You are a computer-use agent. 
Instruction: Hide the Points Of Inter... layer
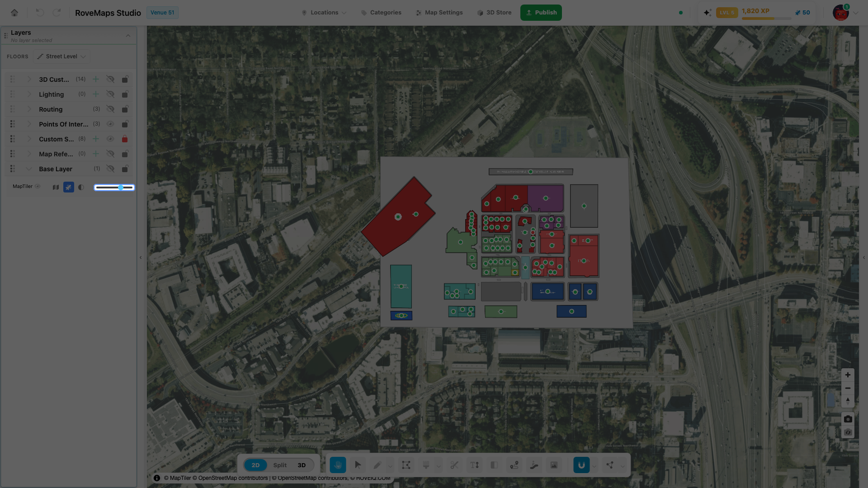click(110, 124)
